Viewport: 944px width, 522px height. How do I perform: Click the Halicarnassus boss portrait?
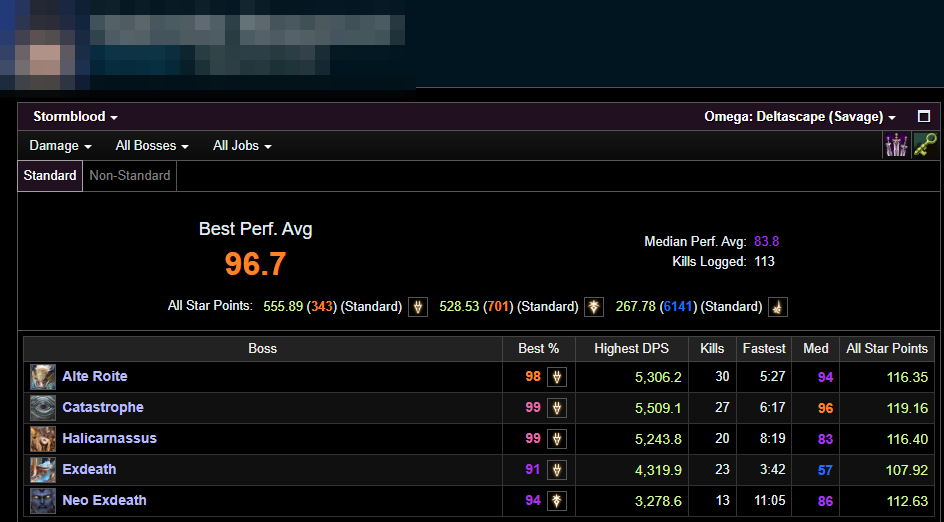43,439
